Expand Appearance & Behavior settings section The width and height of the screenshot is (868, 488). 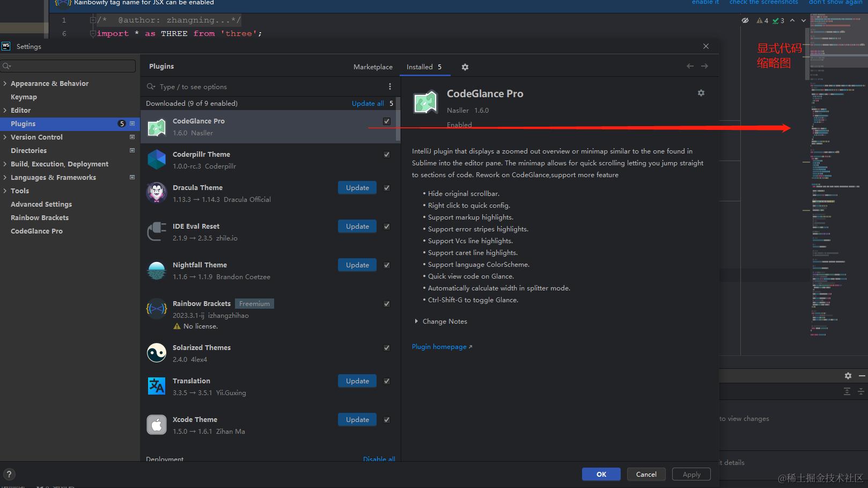pyautogui.click(x=5, y=83)
